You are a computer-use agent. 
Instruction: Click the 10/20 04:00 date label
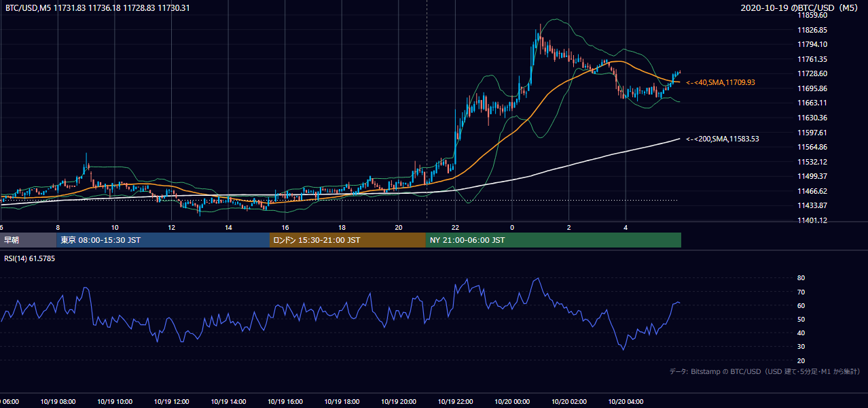[x=626, y=402]
